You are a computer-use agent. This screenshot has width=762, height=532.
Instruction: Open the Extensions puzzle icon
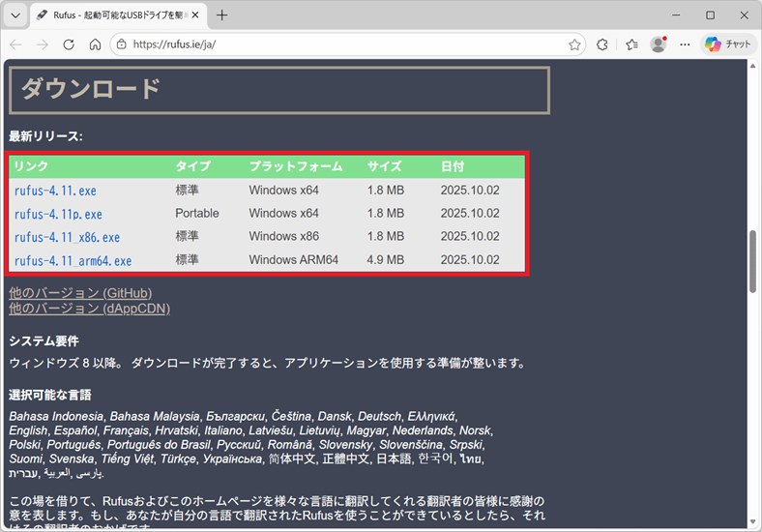[601, 44]
